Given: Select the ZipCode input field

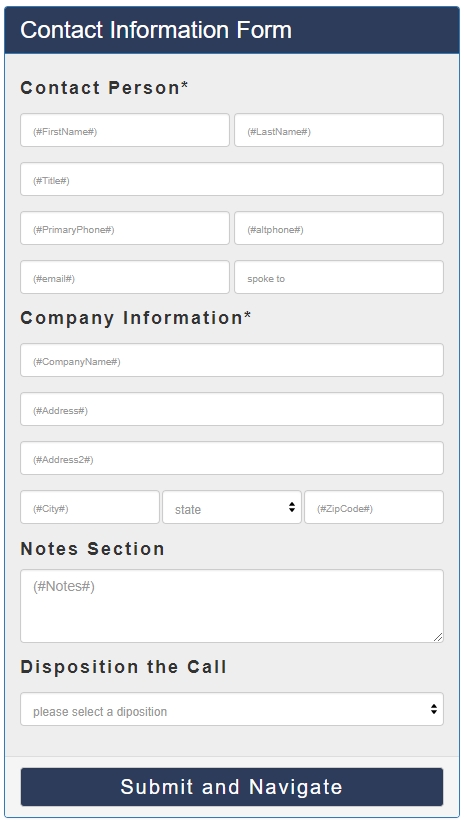Looking at the screenshot, I should pyautogui.click(x=374, y=507).
